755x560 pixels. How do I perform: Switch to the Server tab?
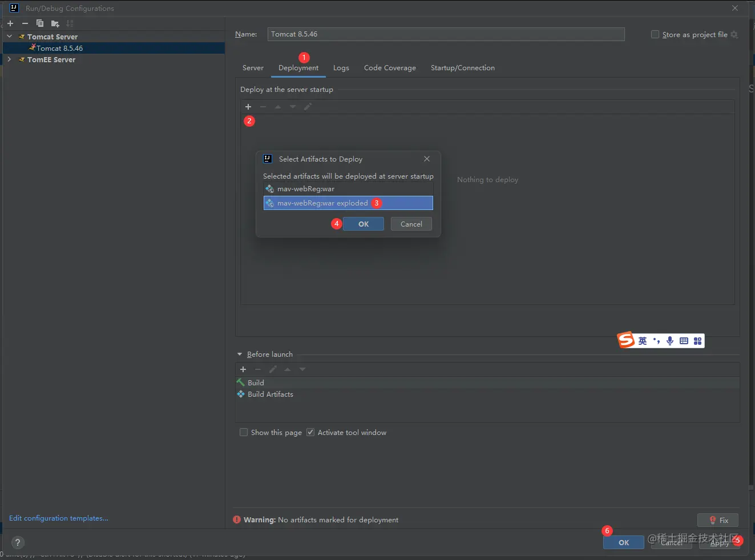253,68
